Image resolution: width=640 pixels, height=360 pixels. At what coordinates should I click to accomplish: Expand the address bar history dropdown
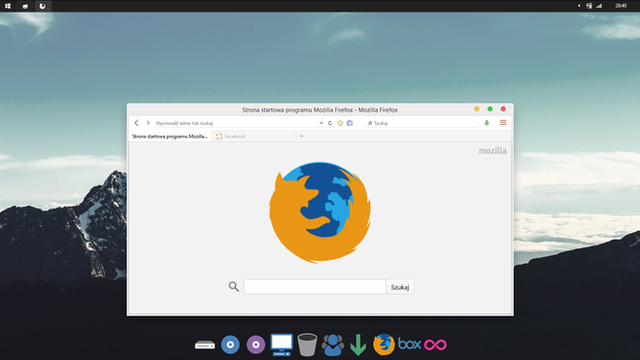[321, 123]
